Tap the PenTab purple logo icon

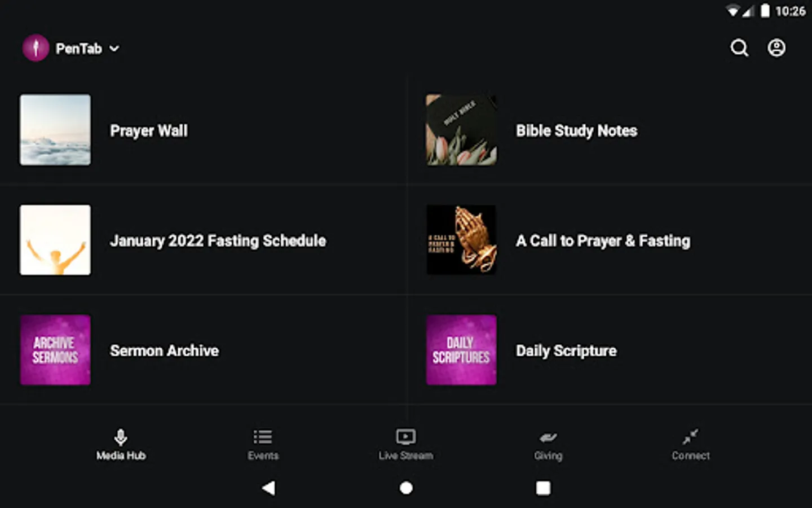click(x=36, y=48)
